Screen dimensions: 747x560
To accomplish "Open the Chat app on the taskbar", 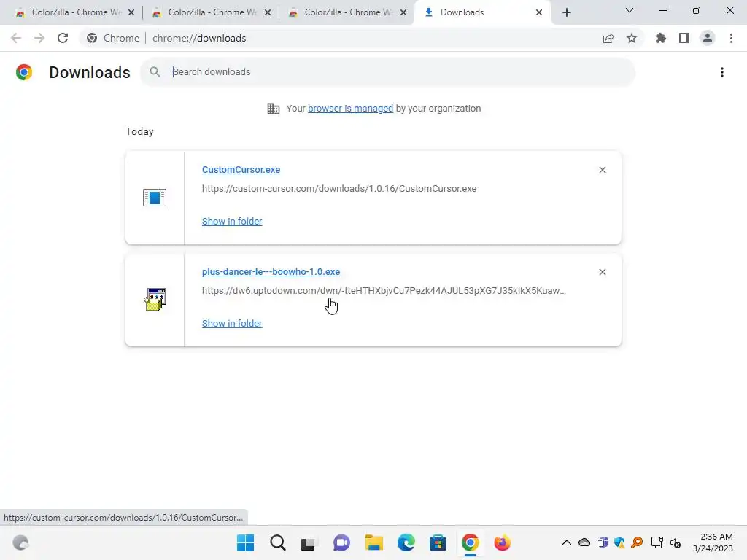I will click(341, 542).
